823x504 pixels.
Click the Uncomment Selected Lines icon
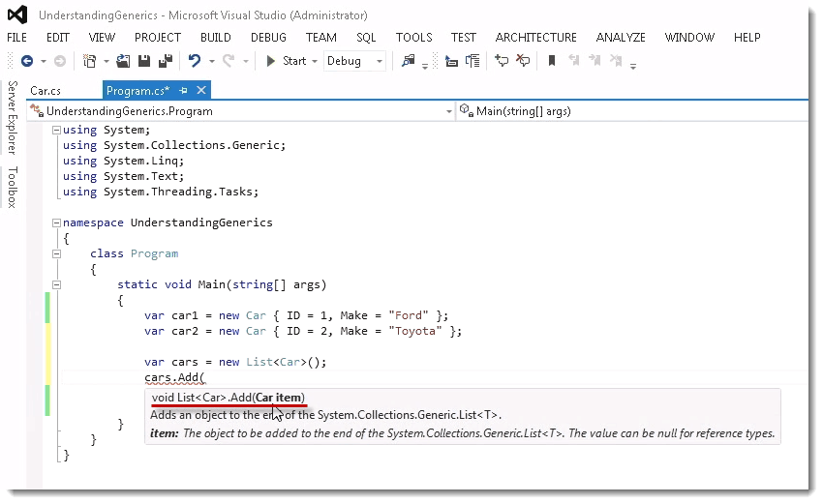[x=472, y=61]
